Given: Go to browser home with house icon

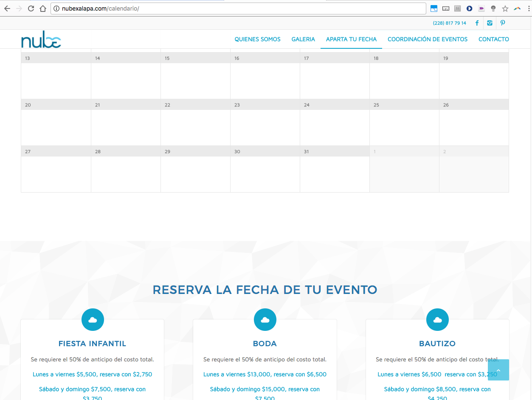Looking at the screenshot, I should click(x=42, y=8).
